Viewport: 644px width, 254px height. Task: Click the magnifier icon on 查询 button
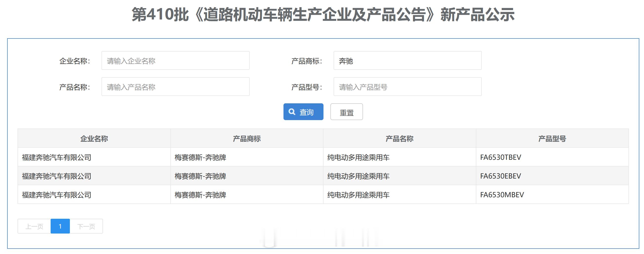click(292, 112)
